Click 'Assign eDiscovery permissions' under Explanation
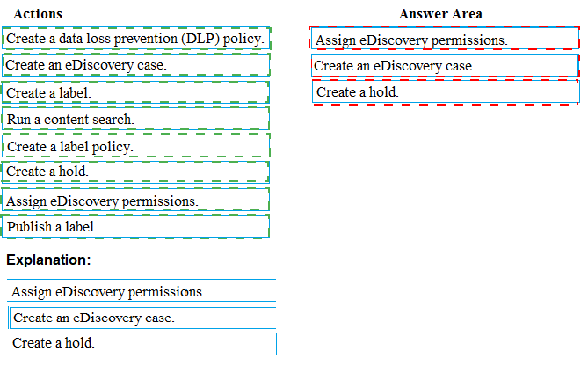The width and height of the screenshot is (588, 366). pyautogui.click(x=143, y=291)
